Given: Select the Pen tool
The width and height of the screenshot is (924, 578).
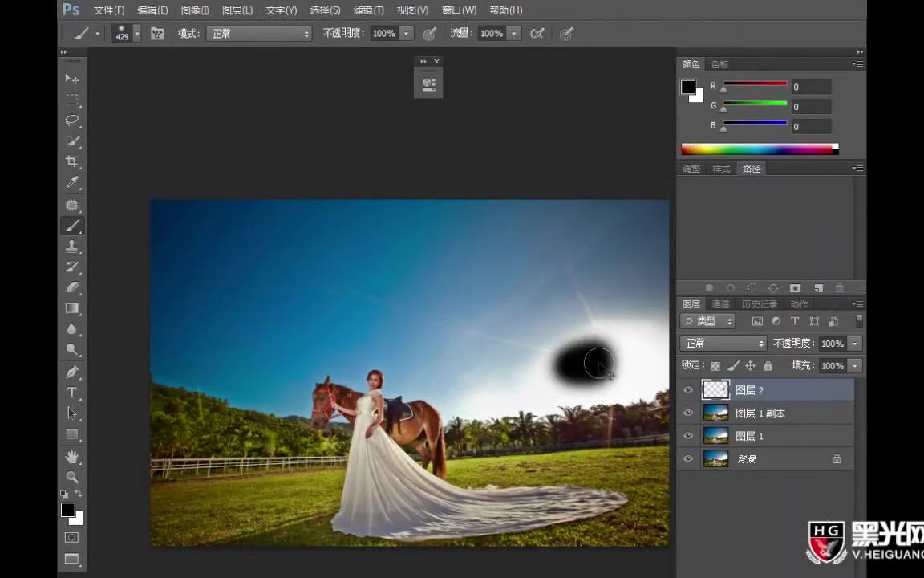Looking at the screenshot, I should 72,372.
